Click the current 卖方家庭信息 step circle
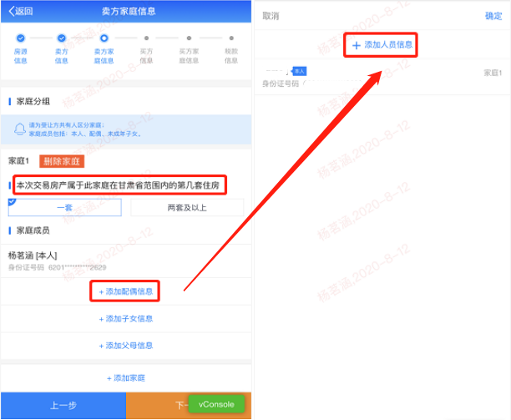The width and height of the screenshot is (511, 420). pyautogui.click(x=104, y=38)
